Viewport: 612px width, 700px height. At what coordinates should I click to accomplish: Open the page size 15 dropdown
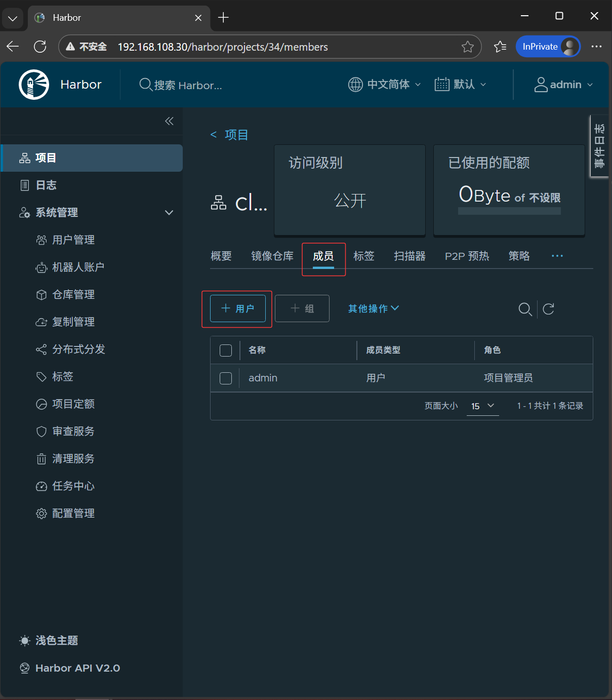pos(482,406)
